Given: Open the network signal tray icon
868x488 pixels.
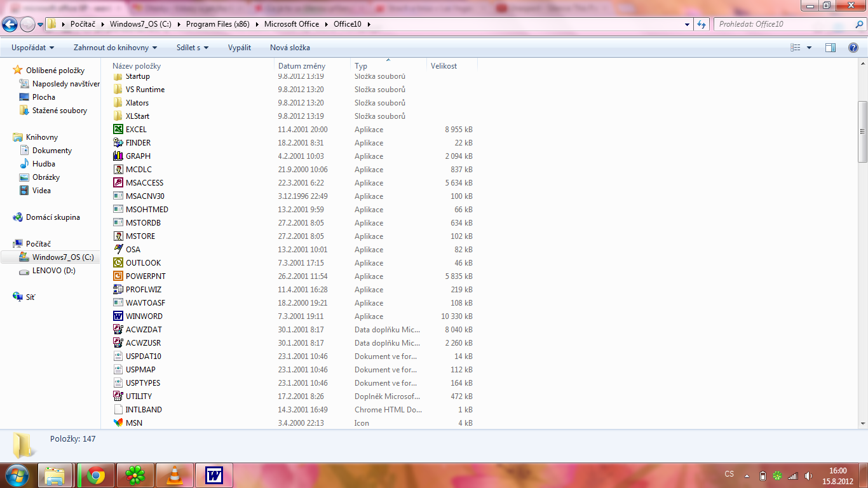Looking at the screenshot, I should (x=792, y=475).
